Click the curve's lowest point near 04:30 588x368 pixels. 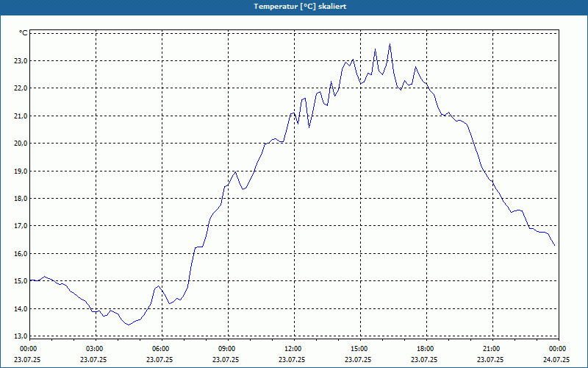coord(129,325)
